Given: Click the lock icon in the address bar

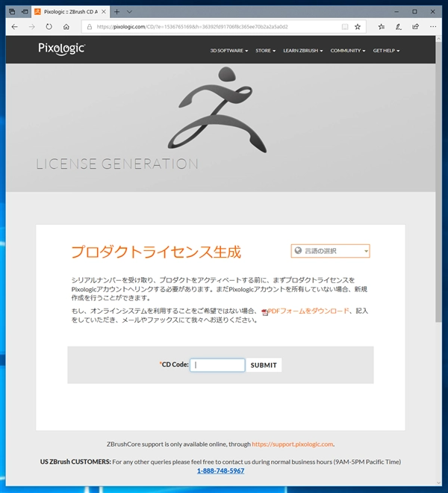Looking at the screenshot, I should coord(90,27).
